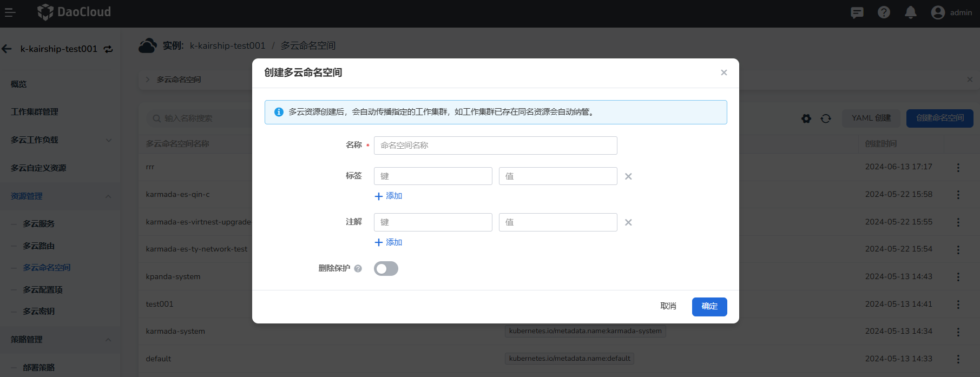Open 工作集群管理 in the sidebar
The width and height of the screenshot is (980, 377).
(x=35, y=112)
